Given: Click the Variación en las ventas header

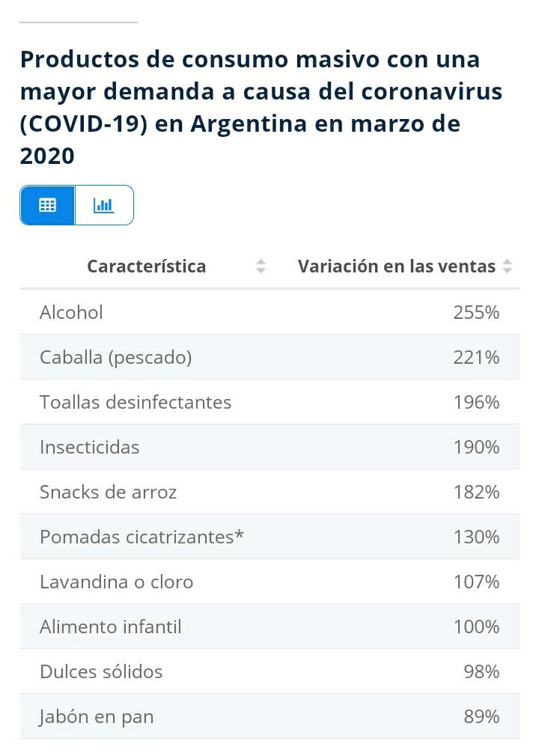Looking at the screenshot, I should pos(396,266).
